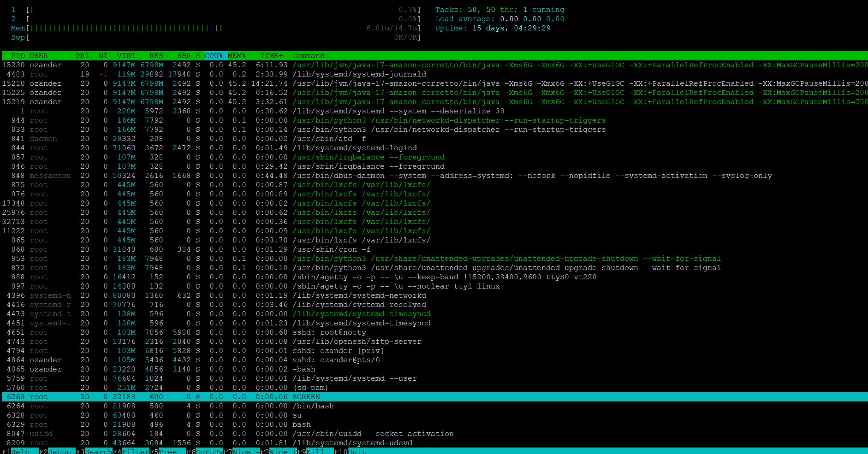This screenshot has height=454, width=868.
Task: Select the sftp-server process row
Action: click(x=357, y=342)
